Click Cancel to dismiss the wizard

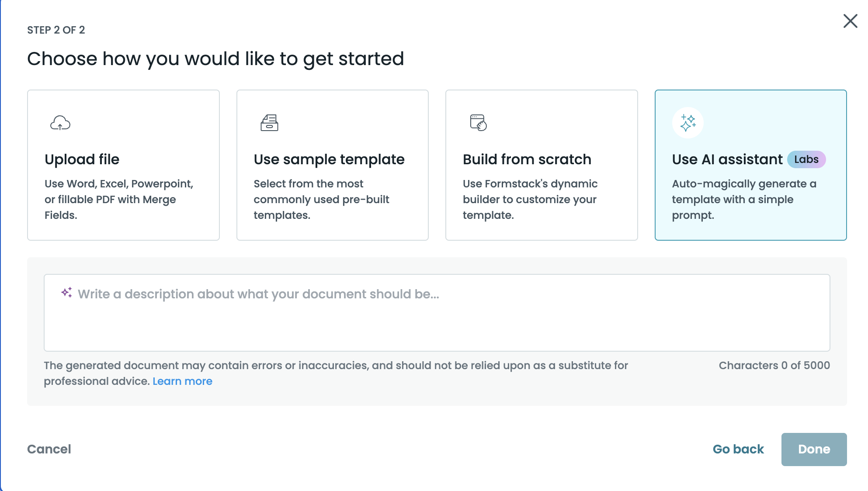(x=49, y=449)
